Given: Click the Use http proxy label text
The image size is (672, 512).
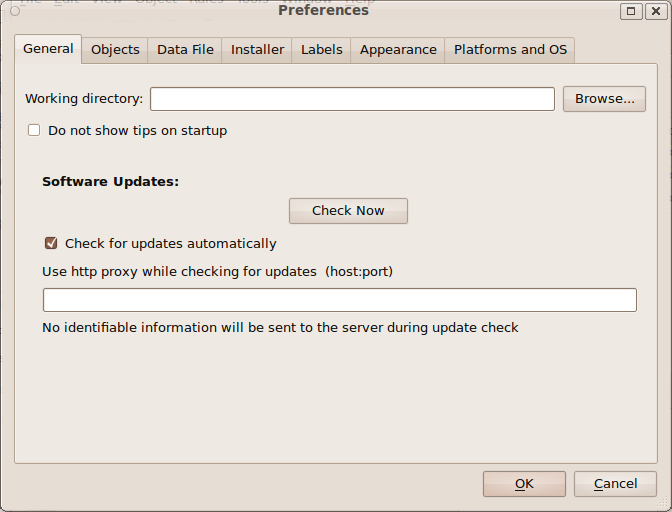Looking at the screenshot, I should [x=217, y=272].
